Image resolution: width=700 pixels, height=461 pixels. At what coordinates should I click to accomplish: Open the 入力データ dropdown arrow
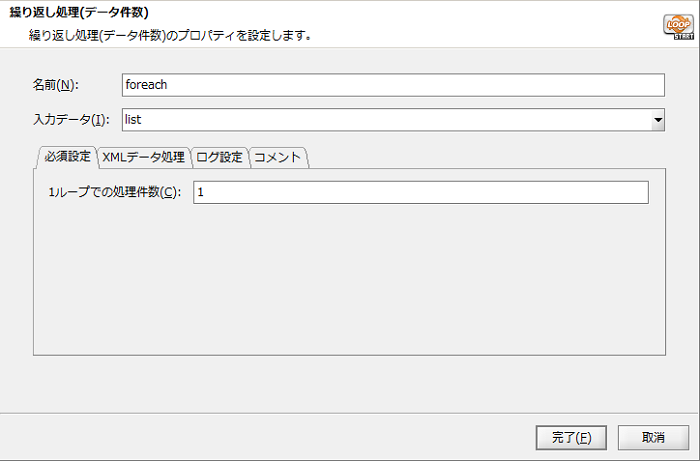657,120
